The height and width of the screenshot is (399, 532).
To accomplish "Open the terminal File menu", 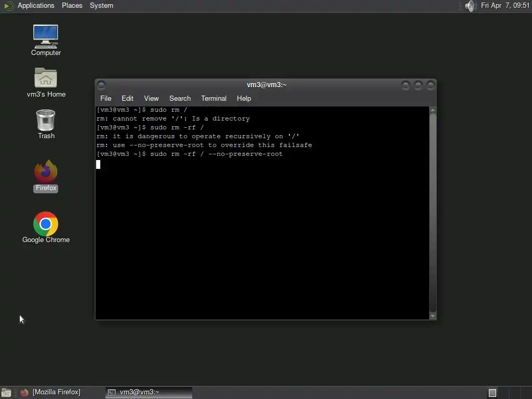I will 105,98.
